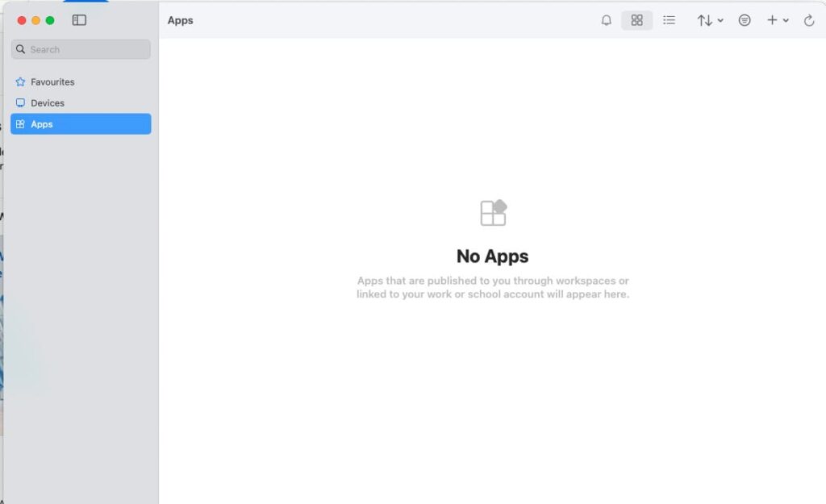The image size is (826, 504).
Task: Click the apps published description text
Action: pos(493,287)
